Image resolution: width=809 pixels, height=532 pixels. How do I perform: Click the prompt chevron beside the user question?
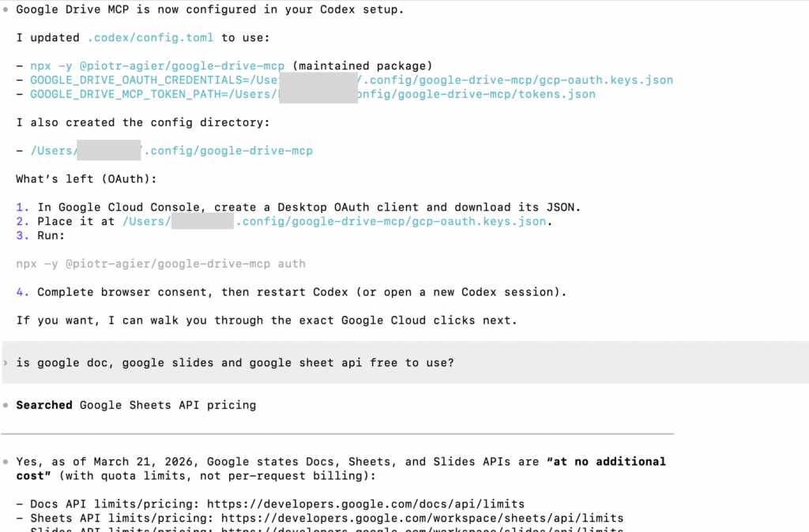tap(6, 363)
